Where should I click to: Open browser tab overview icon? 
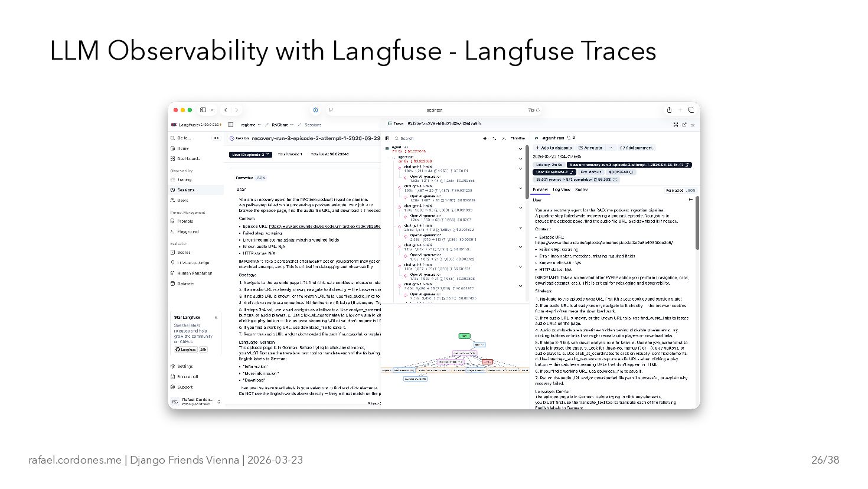(691, 110)
